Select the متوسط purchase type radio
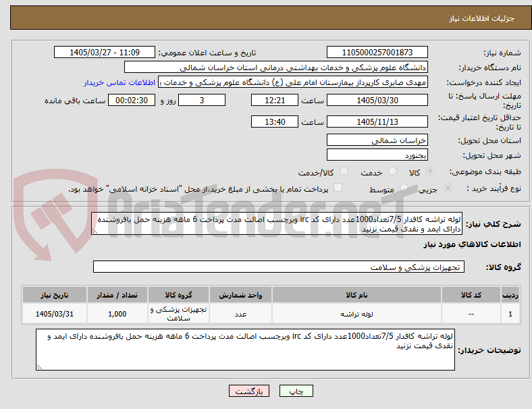This screenshot has height=409, width=532. point(404,188)
